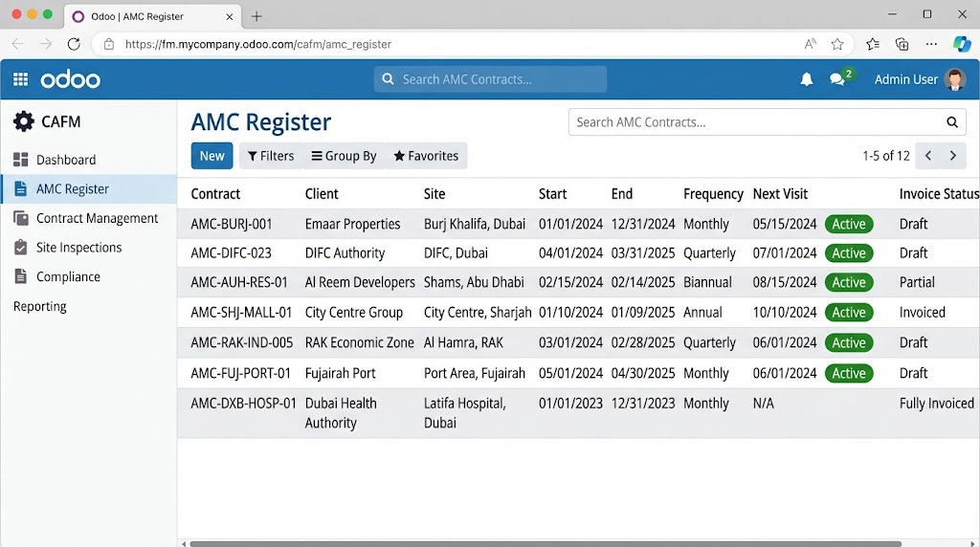The height and width of the screenshot is (547, 980).
Task: Sort by Next Visit column header
Action: 780,193
